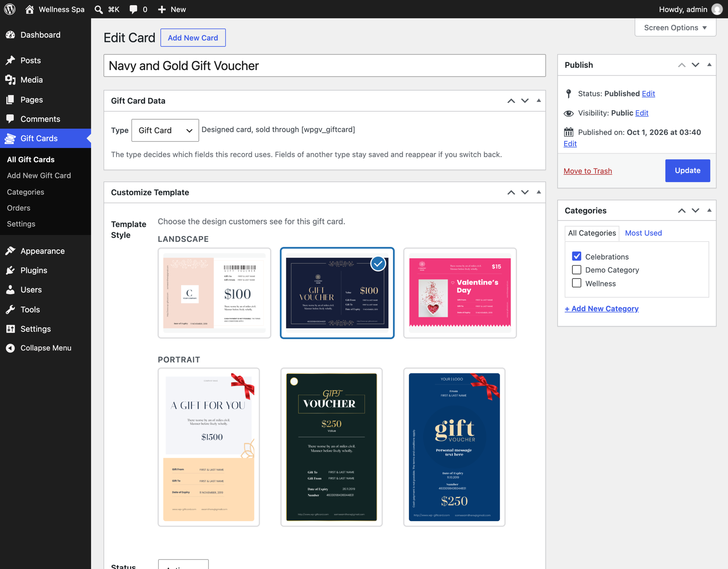The image size is (728, 569).
Task: Open the comments bubble in admin bar
Action: coord(133,9)
